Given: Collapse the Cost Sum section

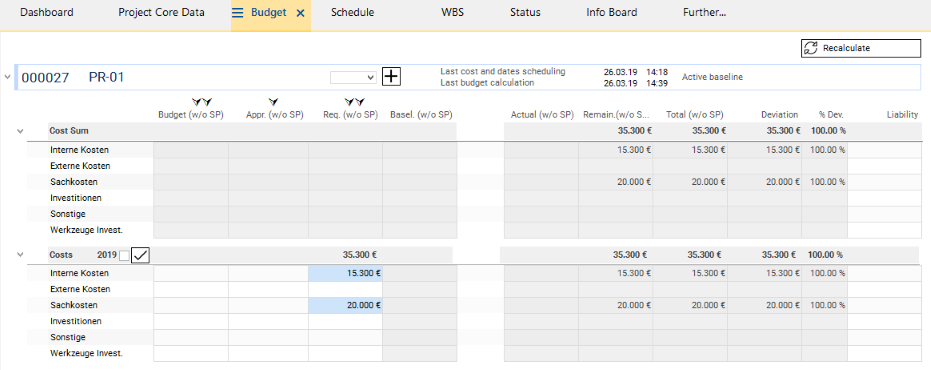Looking at the screenshot, I should tap(20, 131).
